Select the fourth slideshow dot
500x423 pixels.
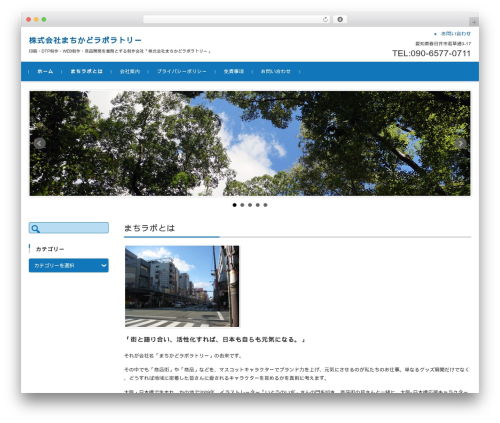point(258,205)
